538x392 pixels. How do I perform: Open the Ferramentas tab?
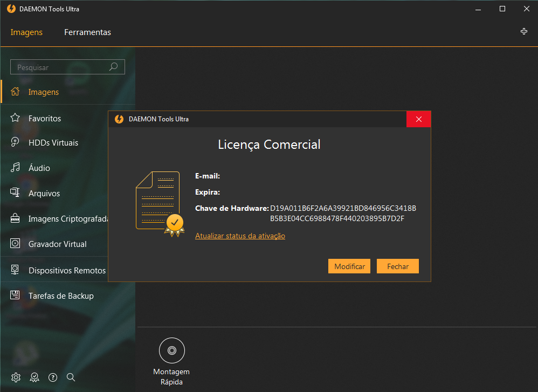[87, 32]
